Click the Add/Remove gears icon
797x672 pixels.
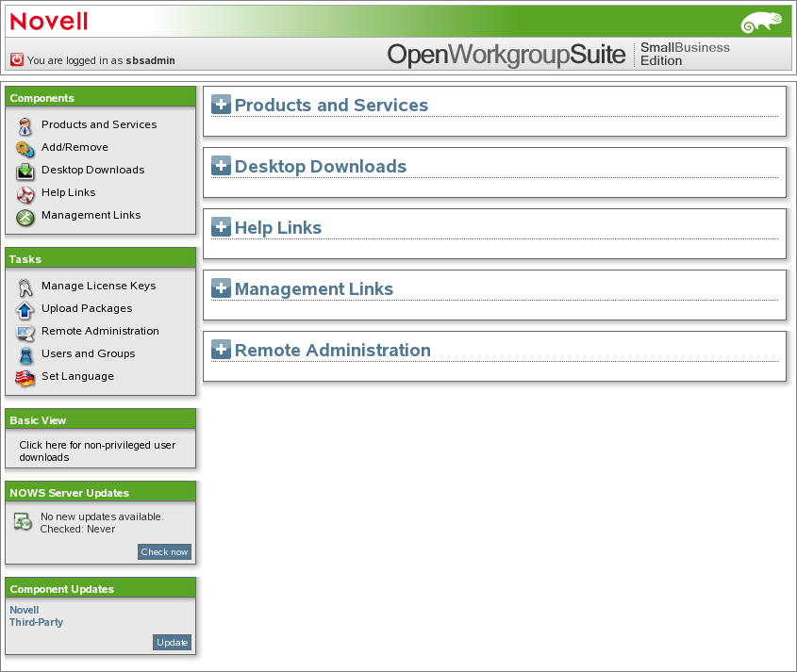pos(25,149)
